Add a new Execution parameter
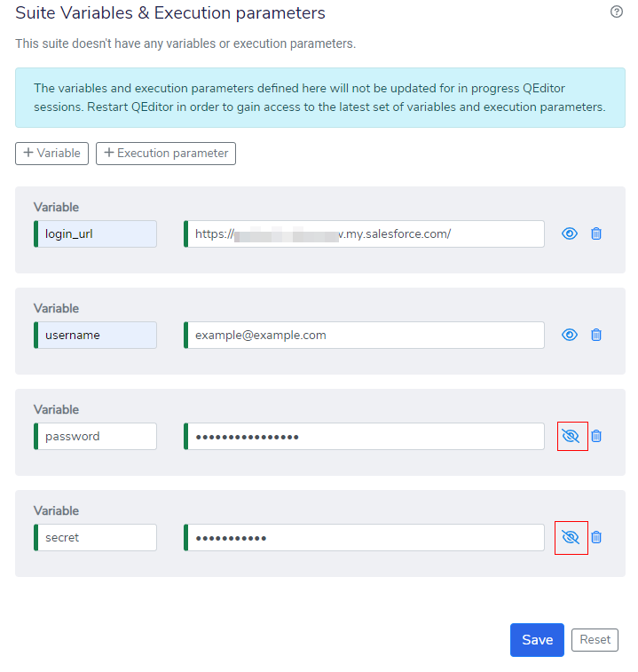The height and width of the screenshot is (672, 638). click(166, 154)
